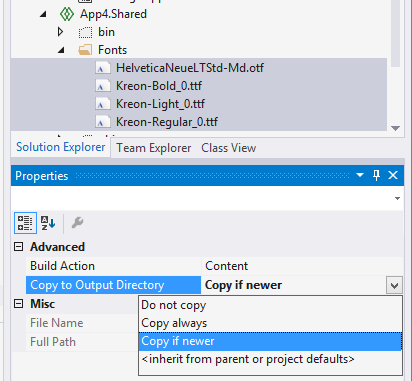Viewport: 412px width, 381px height.
Task: Select Kreon-Light_0.ttf in the tree
Action: (x=160, y=104)
